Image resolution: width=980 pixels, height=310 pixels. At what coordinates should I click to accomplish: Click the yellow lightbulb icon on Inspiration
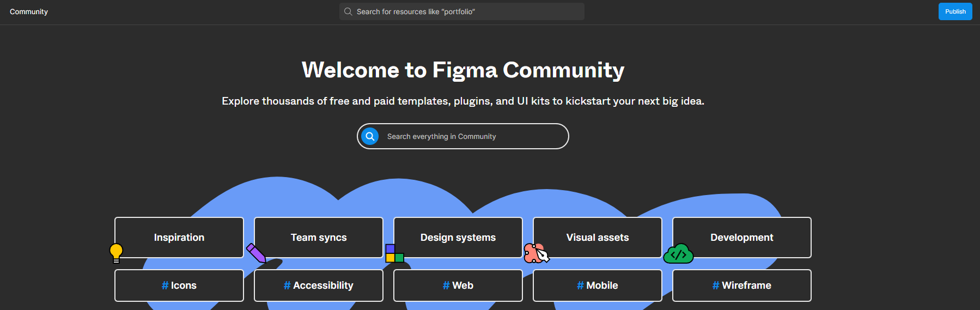pyautogui.click(x=116, y=253)
